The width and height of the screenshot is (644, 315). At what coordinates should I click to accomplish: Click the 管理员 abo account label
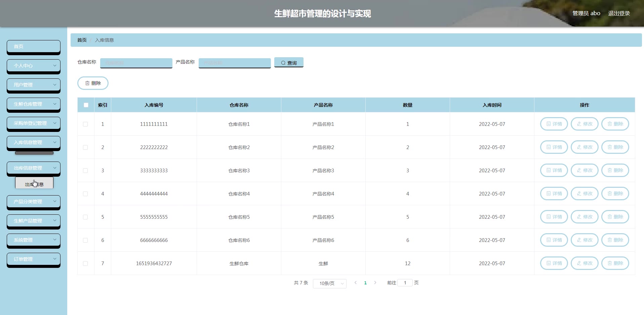586,13
